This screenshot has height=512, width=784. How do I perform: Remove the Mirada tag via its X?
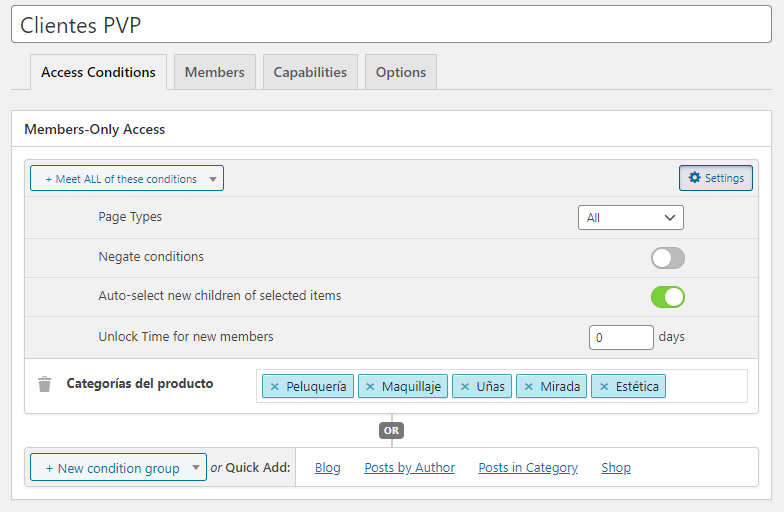[x=528, y=386]
